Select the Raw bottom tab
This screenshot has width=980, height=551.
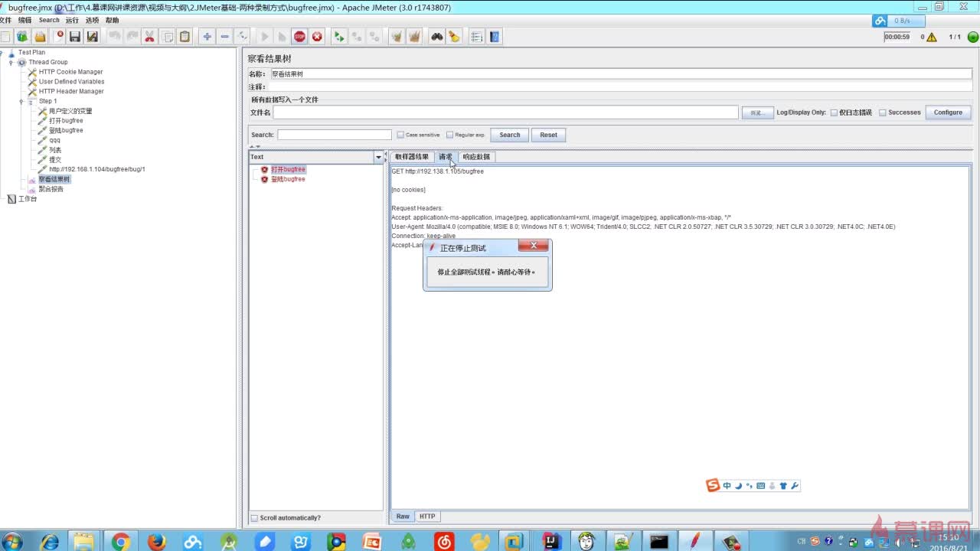coord(403,517)
